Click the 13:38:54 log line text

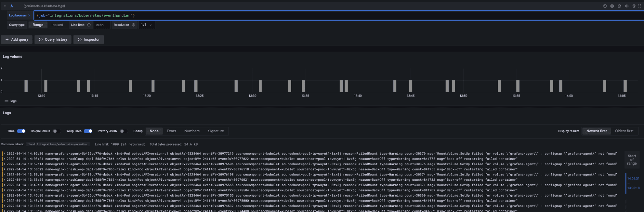(331, 206)
